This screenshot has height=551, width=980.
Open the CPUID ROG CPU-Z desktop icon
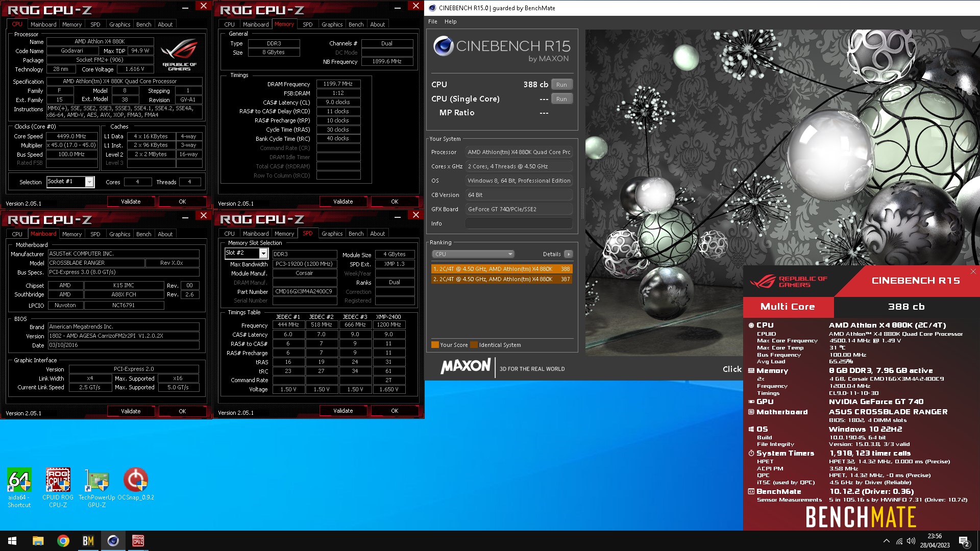(58, 487)
